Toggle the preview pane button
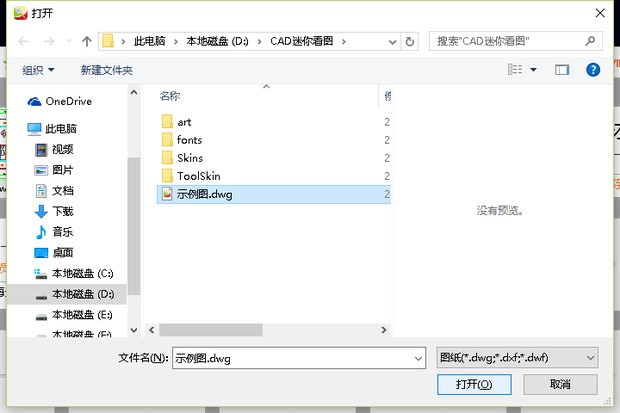 pyautogui.click(x=562, y=70)
